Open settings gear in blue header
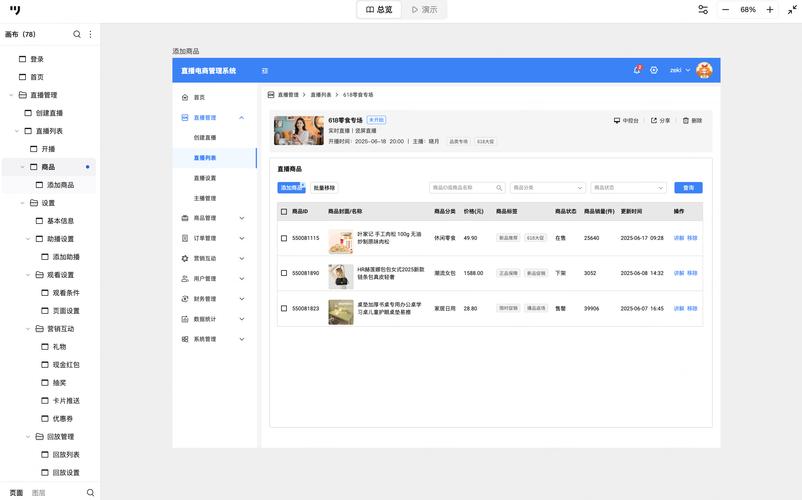Viewport: 802px width, 500px height. click(x=654, y=70)
